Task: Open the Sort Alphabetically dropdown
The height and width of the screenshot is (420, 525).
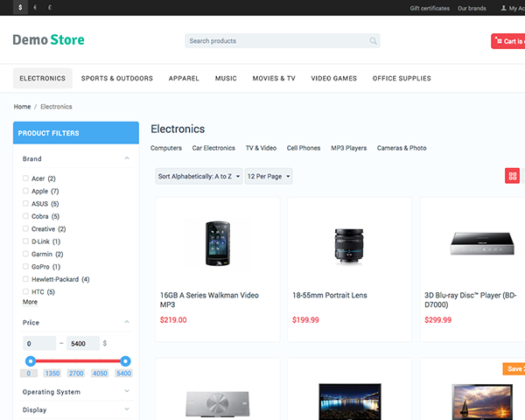Action: pos(199,176)
